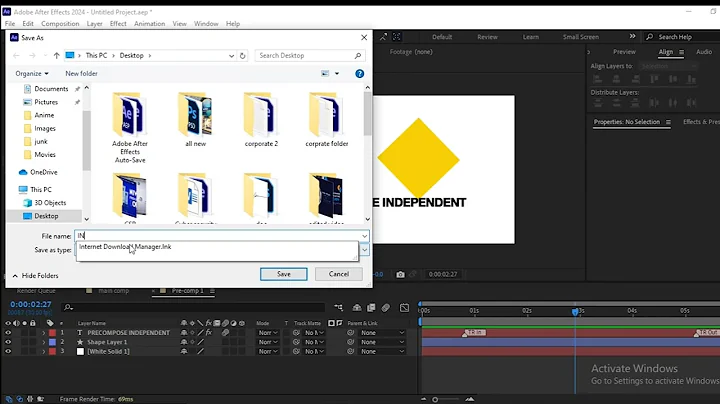The width and height of the screenshot is (720, 404).
Task: Select Desktop in the navigation pane
Action: point(46,216)
